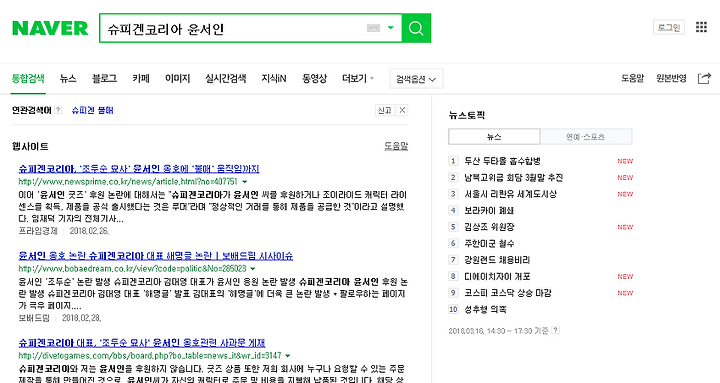720x383 pixels.
Task: Select the 통합검색 tab
Action: 28,79
